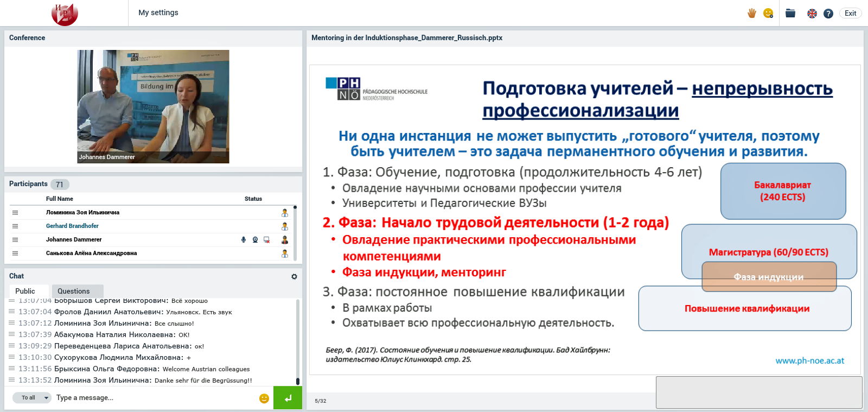The width and height of the screenshot is (868, 412).
Task: Open message menu for Брыксина Ольга Федоровна
Action: pyautogui.click(x=12, y=369)
